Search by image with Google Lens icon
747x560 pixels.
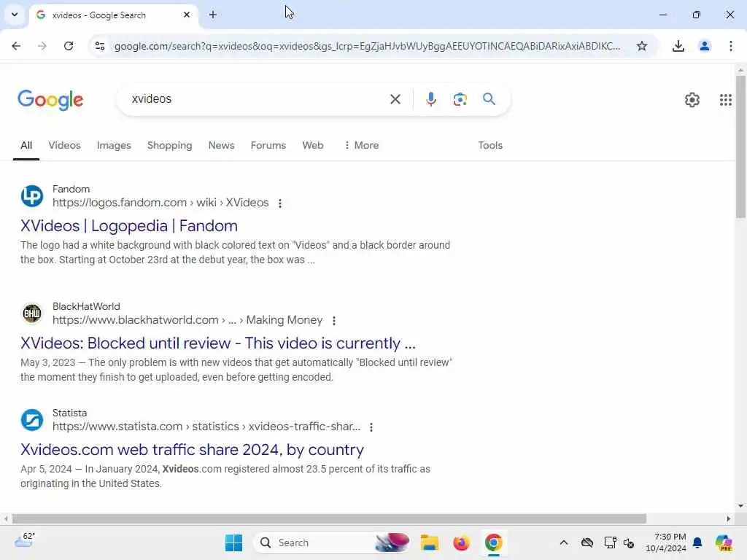(x=460, y=99)
